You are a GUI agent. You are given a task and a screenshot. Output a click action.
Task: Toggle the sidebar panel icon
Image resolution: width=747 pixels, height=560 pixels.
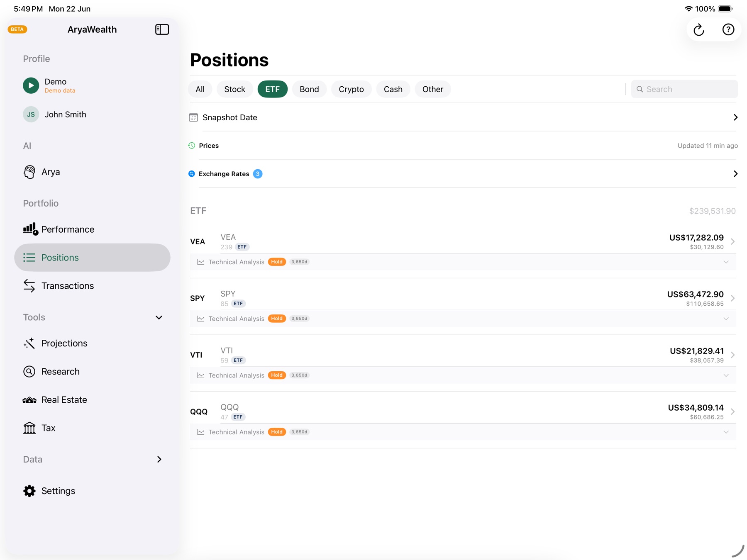click(x=162, y=29)
